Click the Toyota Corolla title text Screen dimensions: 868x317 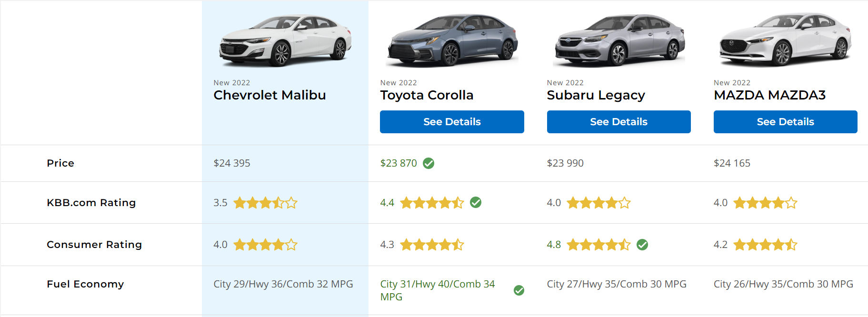(427, 96)
